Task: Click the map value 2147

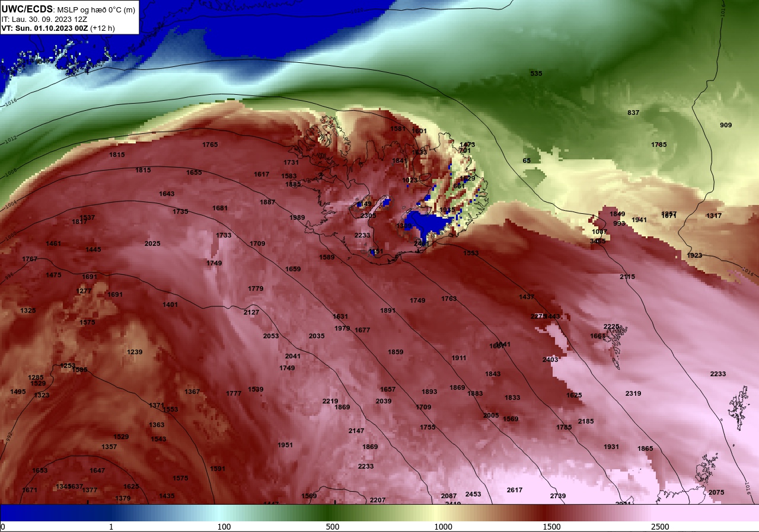Action: (356, 431)
